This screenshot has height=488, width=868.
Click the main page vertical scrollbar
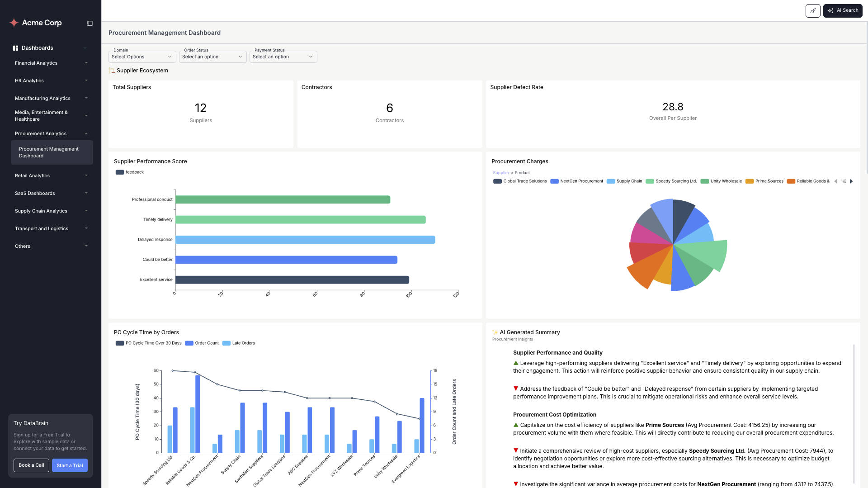[x=866, y=97]
